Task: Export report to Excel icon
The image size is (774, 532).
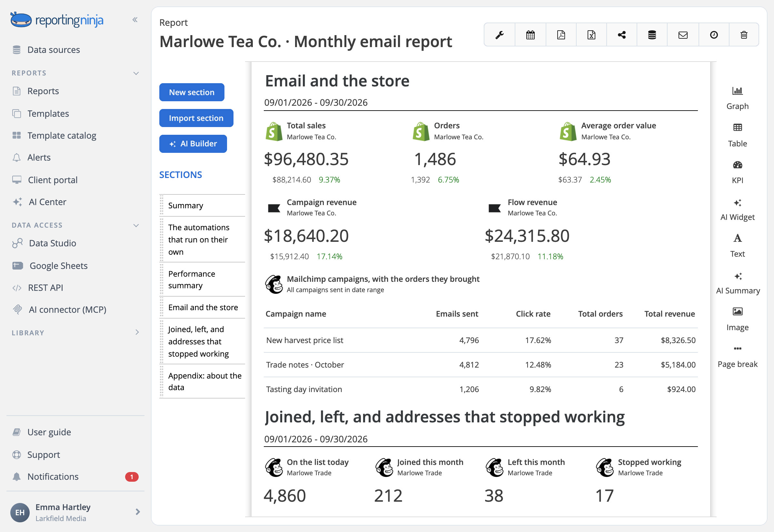Action: click(591, 35)
